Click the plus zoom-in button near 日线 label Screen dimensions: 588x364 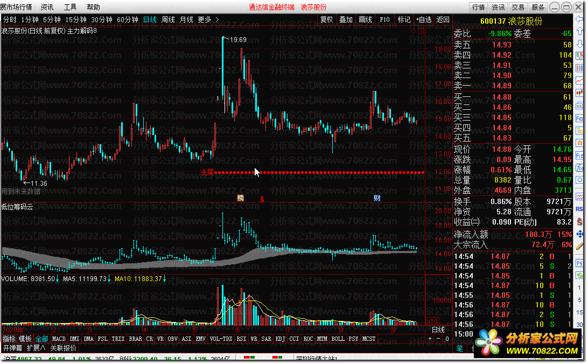pos(430,339)
